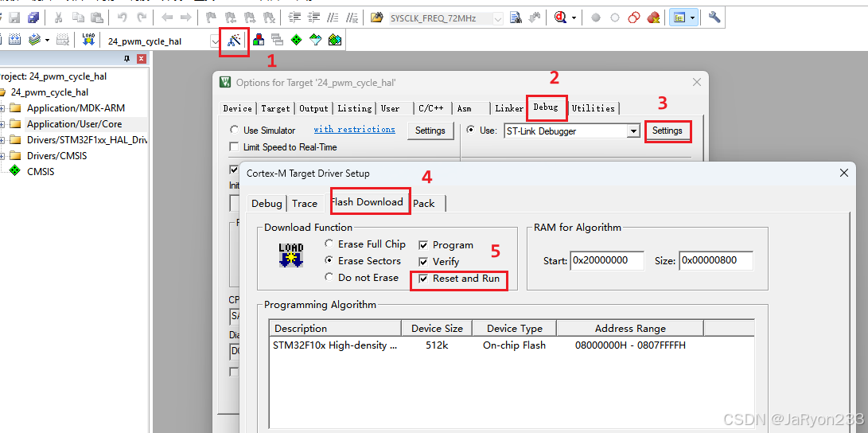Toggle bookmark with the first flag icon

tap(211, 18)
